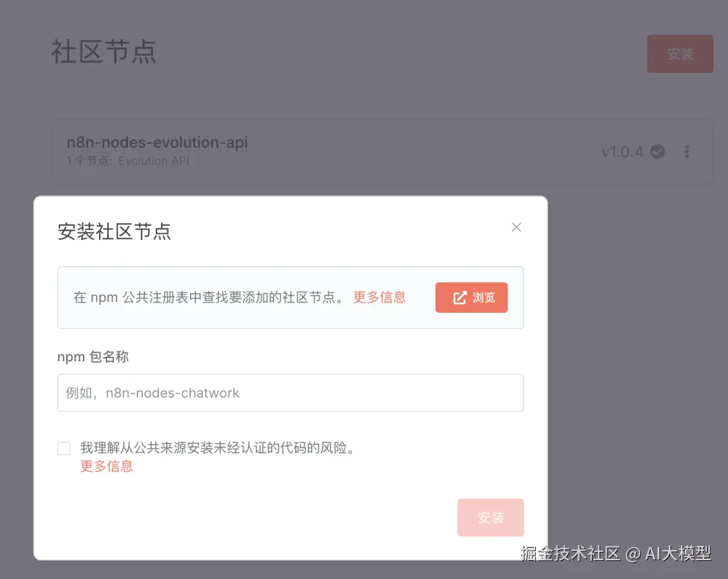Open the three-dot options menu on the package card
The image size is (728, 579).
coord(687,152)
